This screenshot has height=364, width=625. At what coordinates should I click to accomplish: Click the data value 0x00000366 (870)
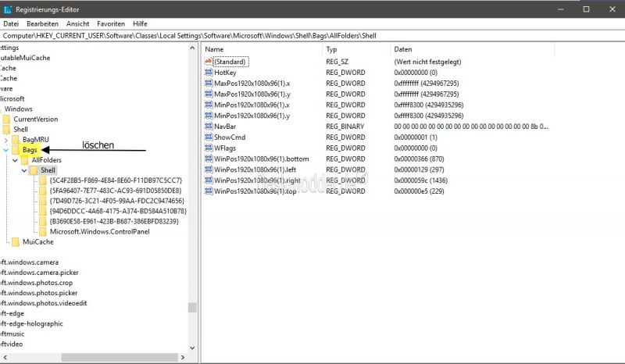click(419, 159)
